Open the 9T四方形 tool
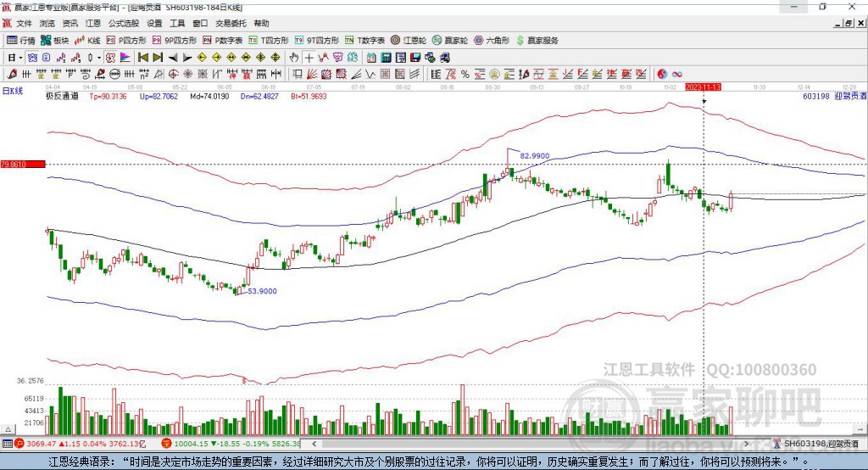This screenshot has width=868, height=470. coord(317,41)
